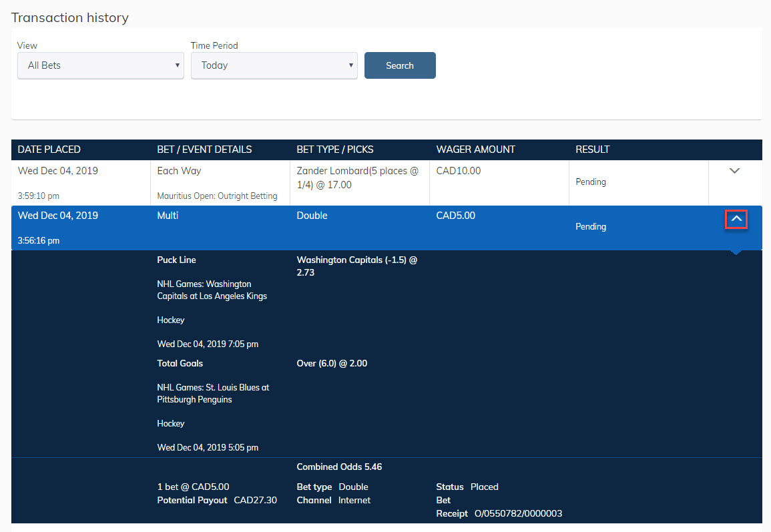
Task: Click the BET TYPE / PICKS column header
Action: click(x=335, y=150)
